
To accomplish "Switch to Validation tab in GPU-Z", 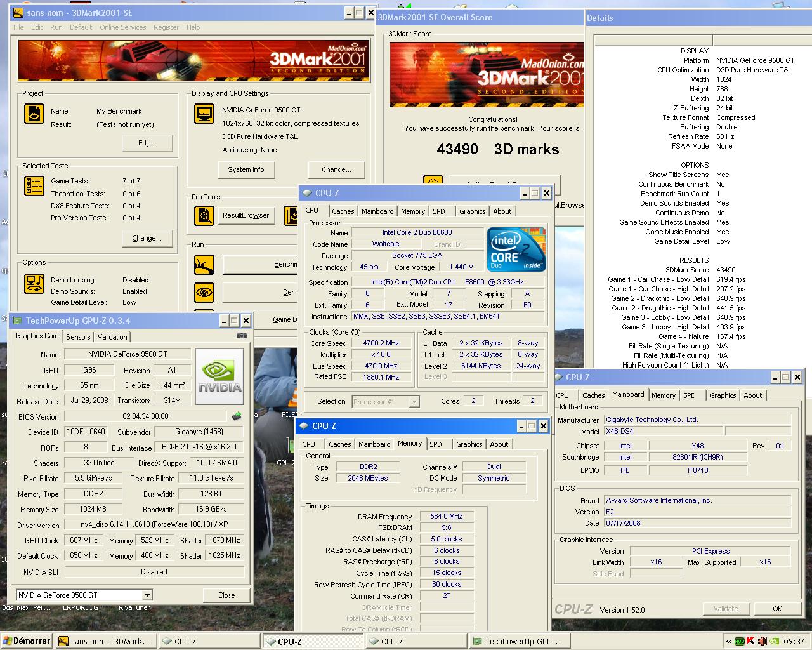I will tap(112, 337).
